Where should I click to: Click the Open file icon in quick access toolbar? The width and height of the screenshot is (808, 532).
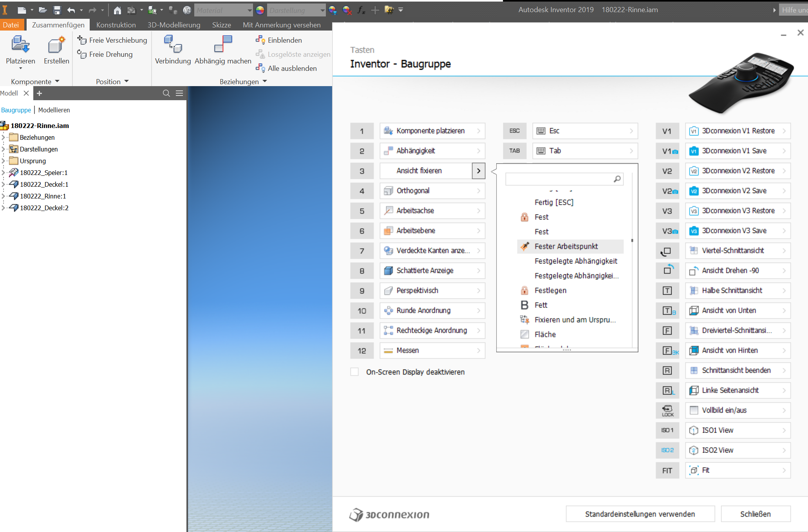[x=43, y=10]
